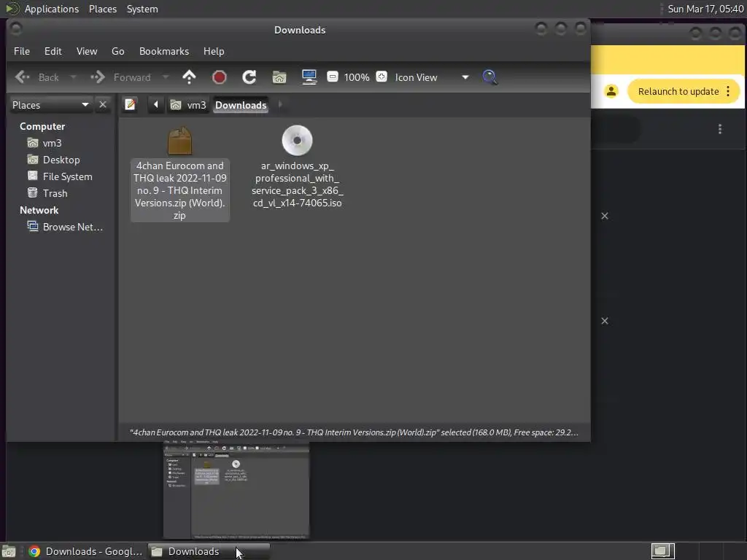Open the Chrome downloads page more-actions menu
The image size is (747, 560).
720,129
